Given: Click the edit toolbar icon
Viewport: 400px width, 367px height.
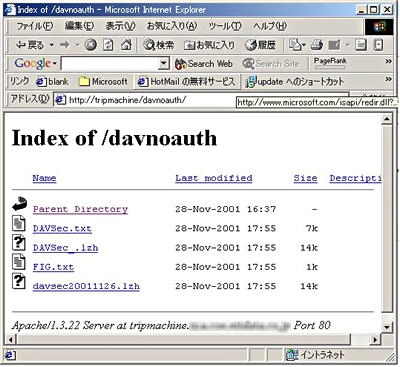Looking at the screenshot, I should (x=334, y=45).
